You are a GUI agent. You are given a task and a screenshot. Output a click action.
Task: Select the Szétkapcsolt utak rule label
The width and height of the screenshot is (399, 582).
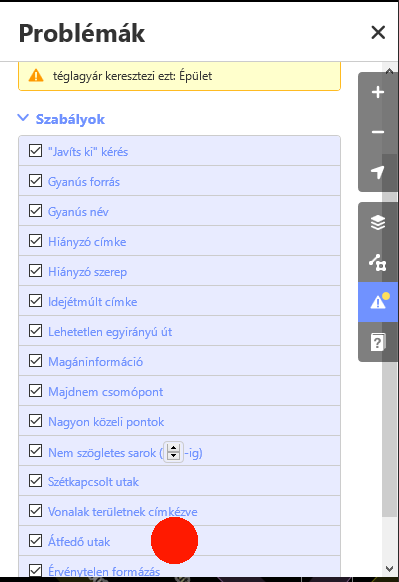tap(93, 482)
